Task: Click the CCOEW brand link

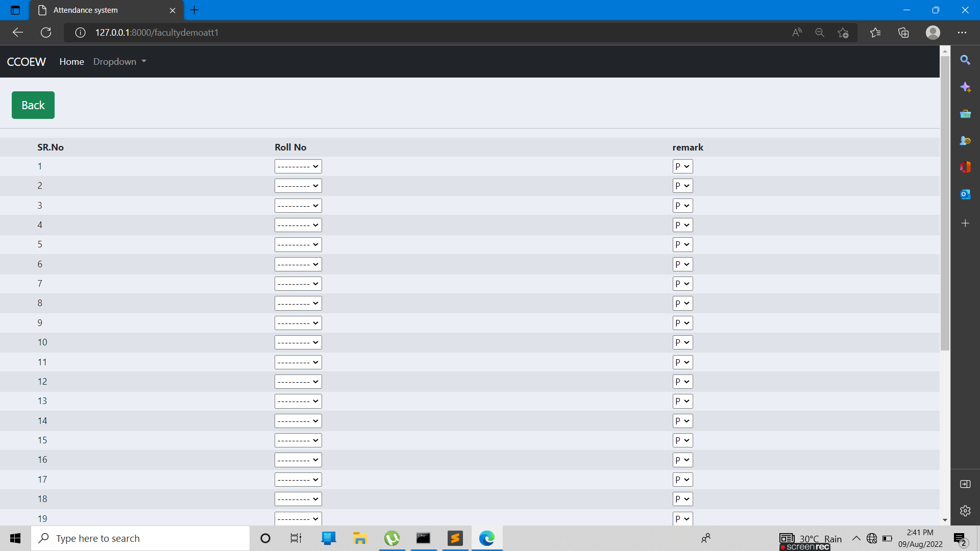Action: 27,62
